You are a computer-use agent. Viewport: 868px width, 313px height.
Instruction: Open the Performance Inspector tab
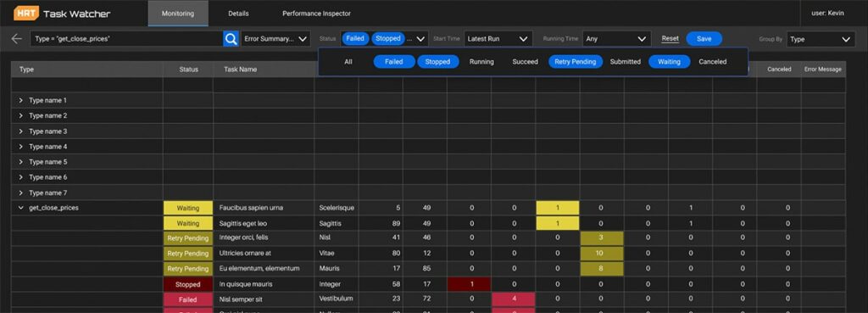[316, 14]
